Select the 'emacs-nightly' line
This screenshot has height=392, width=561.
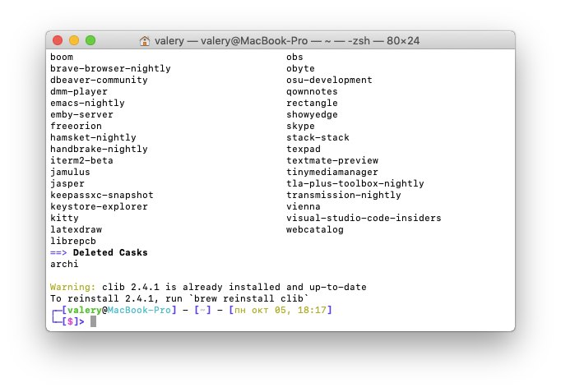pos(88,103)
